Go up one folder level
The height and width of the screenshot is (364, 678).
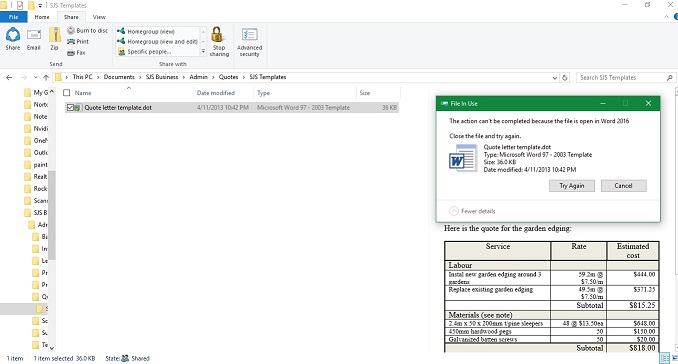tap(46, 77)
